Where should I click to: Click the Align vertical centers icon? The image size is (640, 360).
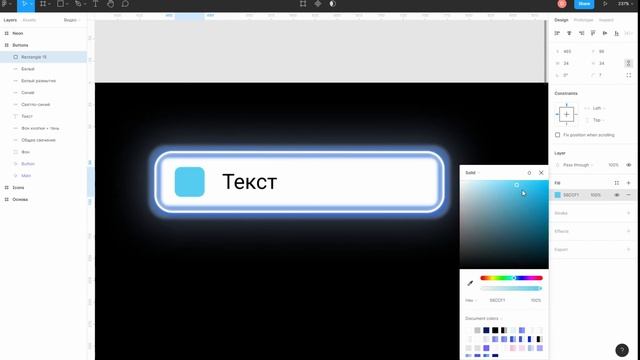pos(605,33)
